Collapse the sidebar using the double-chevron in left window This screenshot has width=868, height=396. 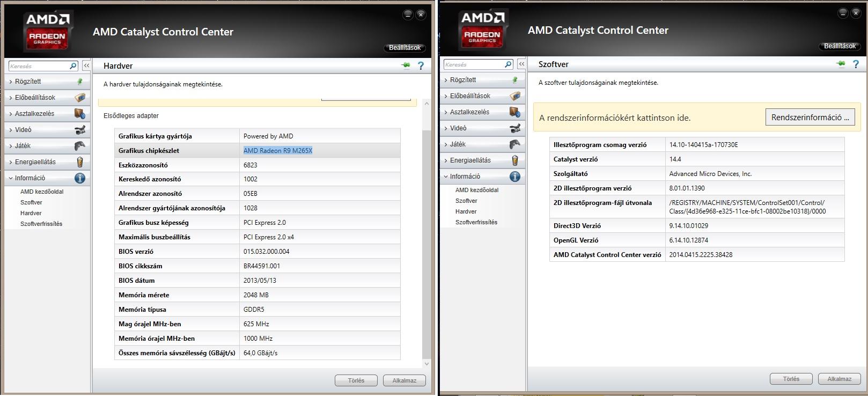[86, 65]
